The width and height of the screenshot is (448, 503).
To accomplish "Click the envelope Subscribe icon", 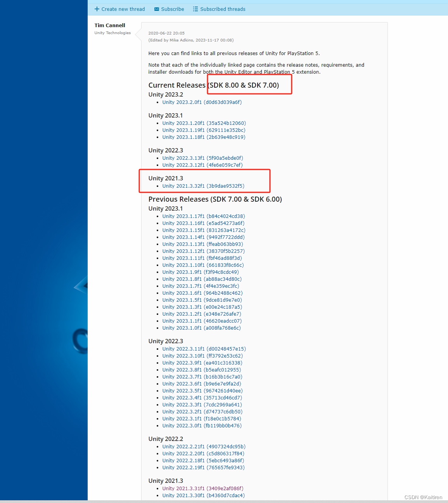I will click(157, 9).
